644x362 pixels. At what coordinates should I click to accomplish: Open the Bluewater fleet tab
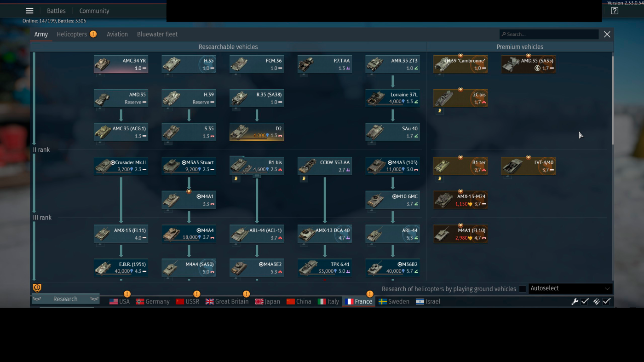pyautogui.click(x=157, y=34)
